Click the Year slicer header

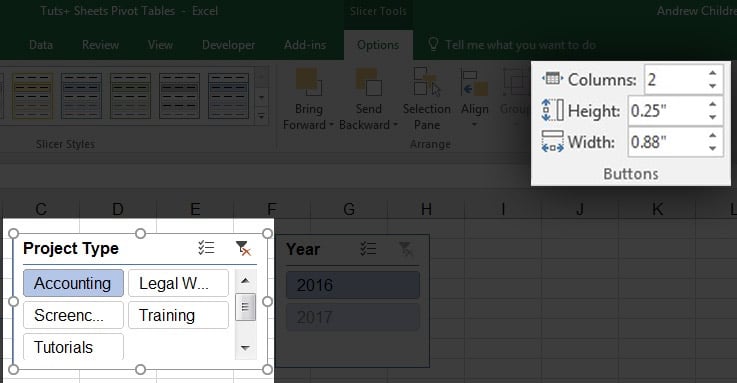pos(303,249)
